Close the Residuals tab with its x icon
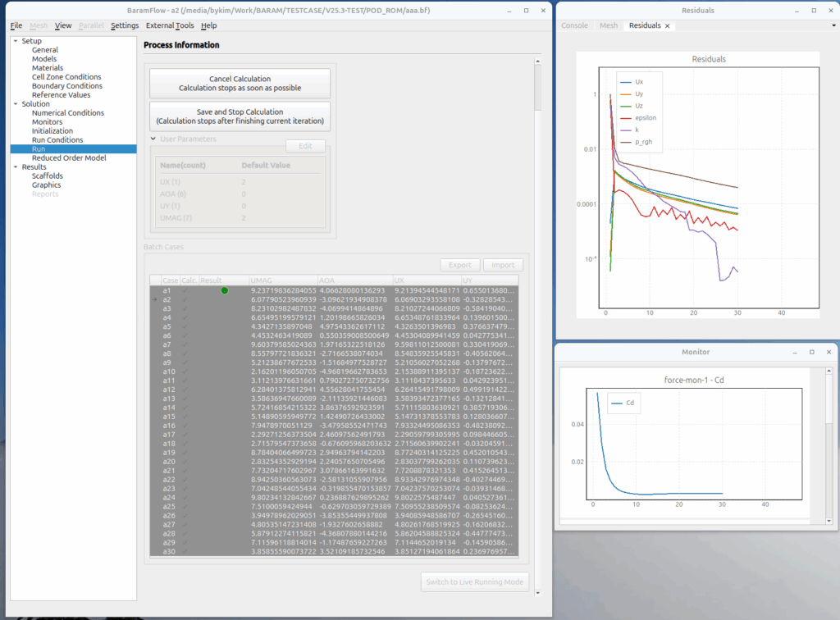840x620 pixels. [668, 26]
